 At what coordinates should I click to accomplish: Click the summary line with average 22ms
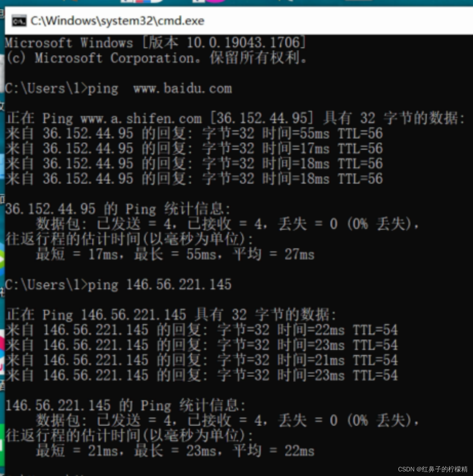tap(175, 451)
